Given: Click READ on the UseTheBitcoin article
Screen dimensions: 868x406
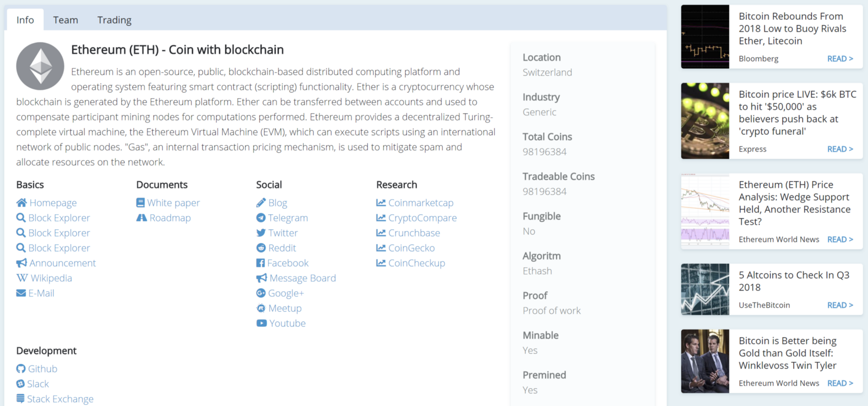Looking at the screenshot, I should [840, 305].
